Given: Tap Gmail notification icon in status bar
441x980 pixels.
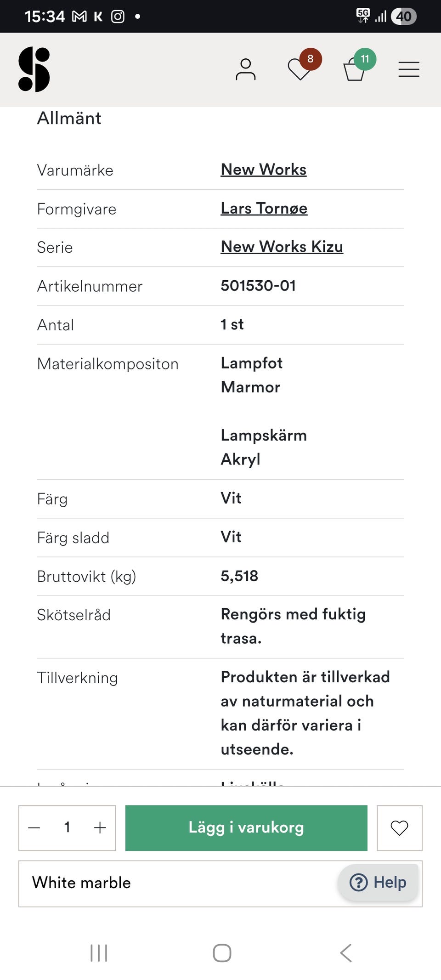Looking at the screenshot, I should tap(79, 17).
